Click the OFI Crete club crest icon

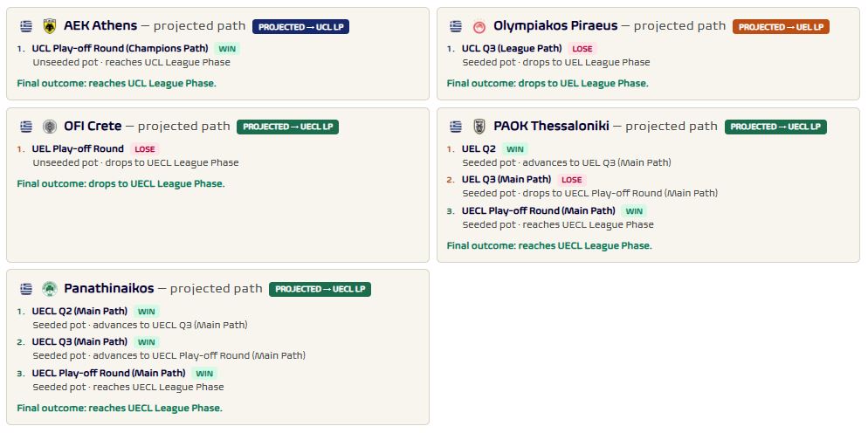(50, 127)
